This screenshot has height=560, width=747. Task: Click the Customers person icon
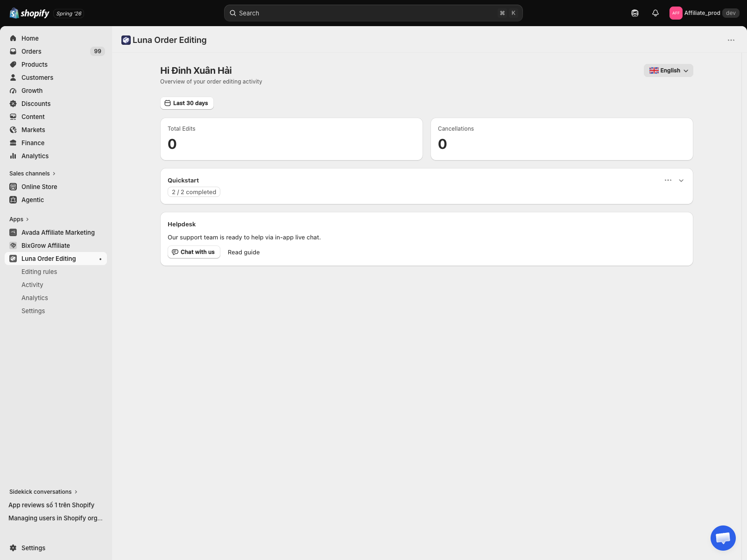pyautogui.click(x=13, y=77)
